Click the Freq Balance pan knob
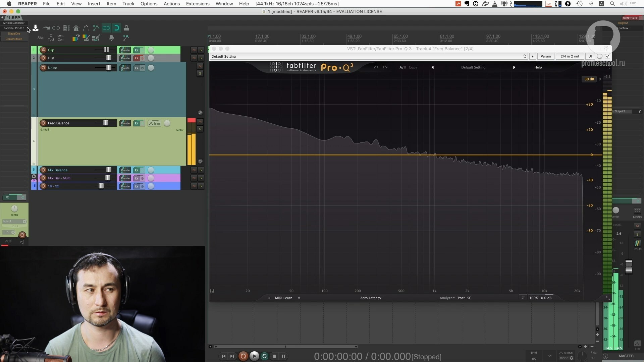The width and height of the screenshot is (644, 362). [x=167, y=123]
